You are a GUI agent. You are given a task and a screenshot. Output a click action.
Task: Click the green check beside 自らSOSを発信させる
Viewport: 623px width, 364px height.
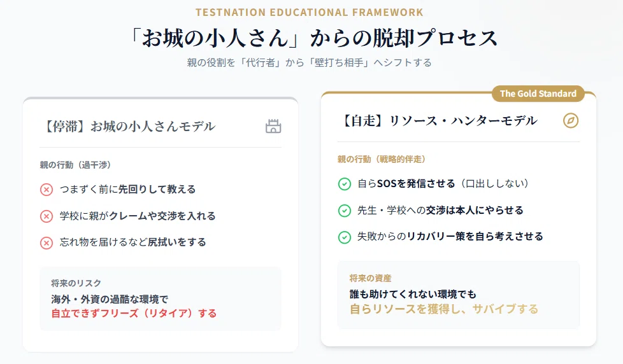(345, 184)
